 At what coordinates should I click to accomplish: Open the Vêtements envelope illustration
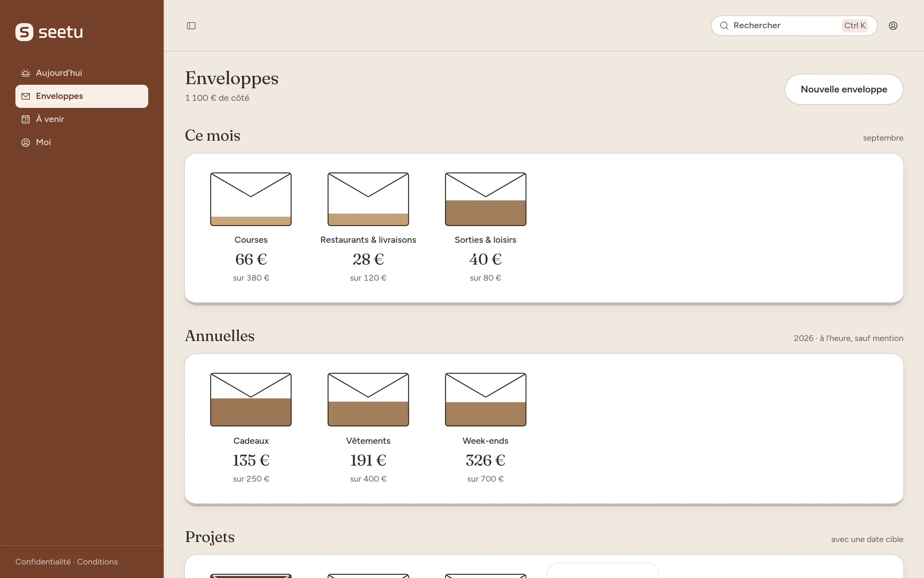[x=368, y=399]
